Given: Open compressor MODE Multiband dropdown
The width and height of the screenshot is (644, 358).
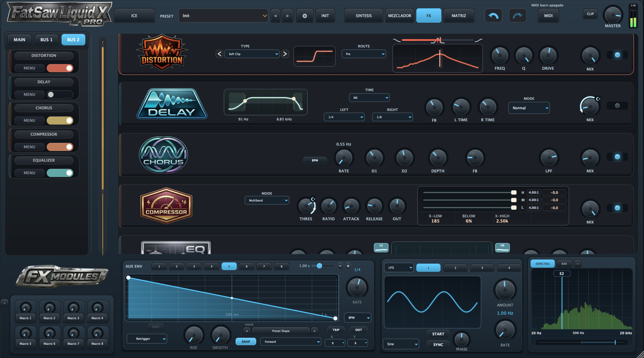Looking at the screenshot, I should [x=267, y=200].
